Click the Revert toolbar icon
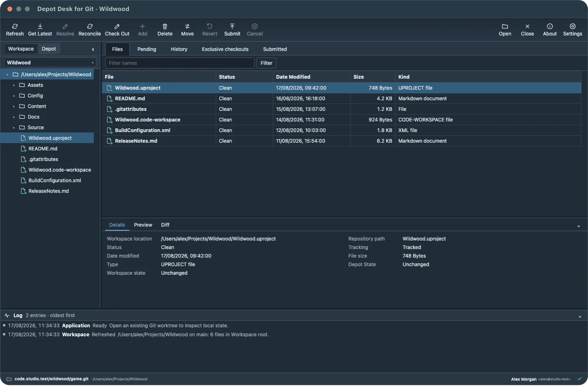This screenshot has height=386, width=588. [210, 26]
